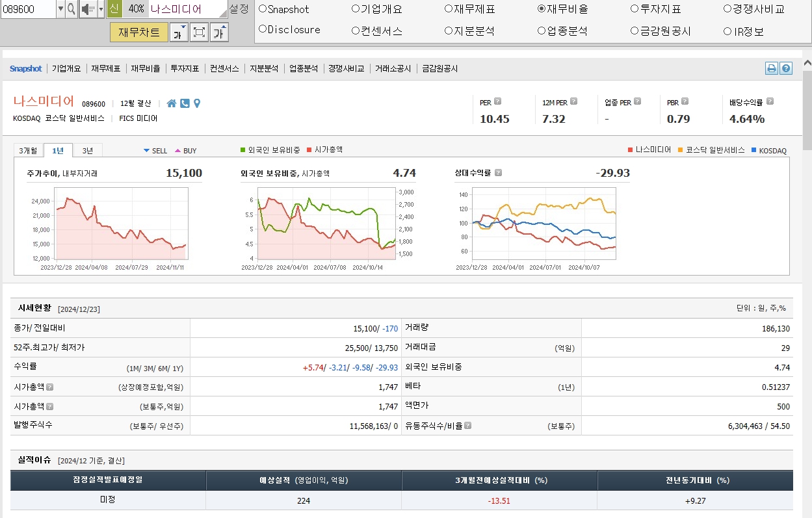The width and height of the screenshot is (812, 518).
Task: Open the 거래소공시 page tab
Action: coord(393,68)
